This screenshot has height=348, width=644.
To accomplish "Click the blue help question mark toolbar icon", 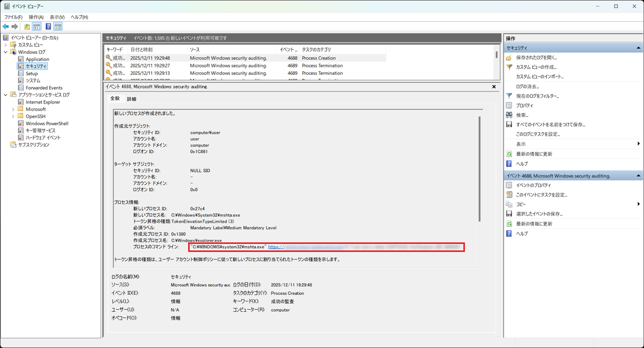I will [x=48, y=27].
